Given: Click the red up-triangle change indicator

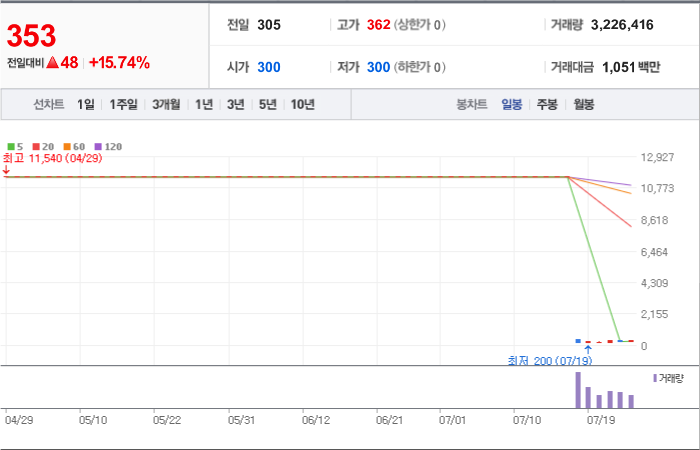Looking at the screenshot, I should click(53, 63).
